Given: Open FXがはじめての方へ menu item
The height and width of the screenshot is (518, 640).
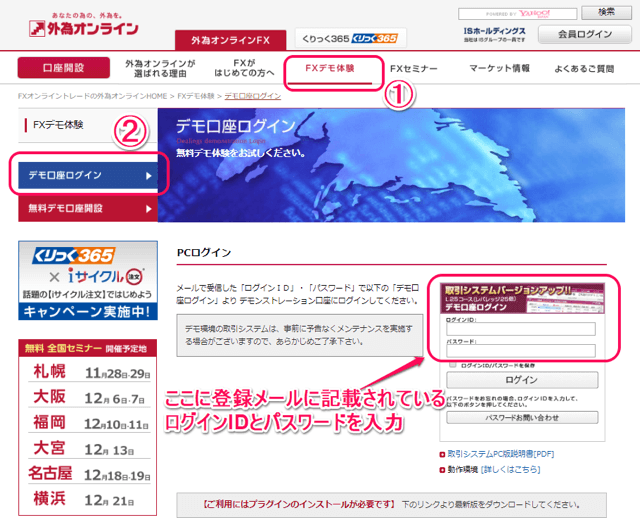Looking at the screenshot, I should (244, 68).
